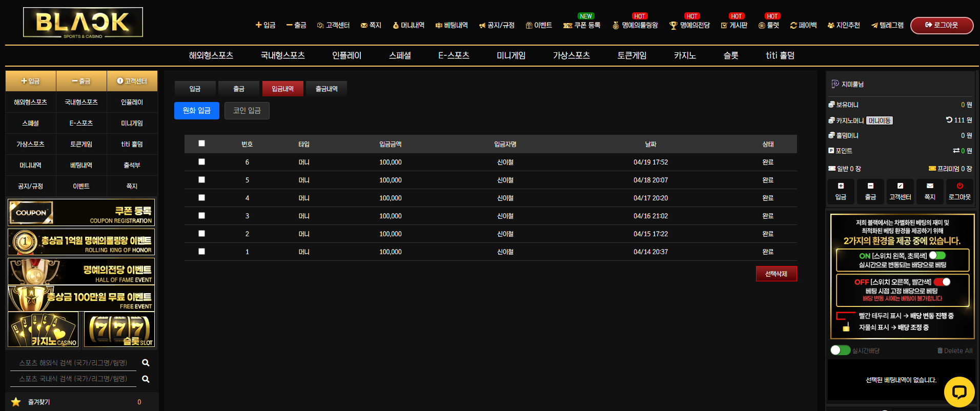Click the domestic sports search magnifier icon
Screen dimensions: 980x411
pos(146,379)
